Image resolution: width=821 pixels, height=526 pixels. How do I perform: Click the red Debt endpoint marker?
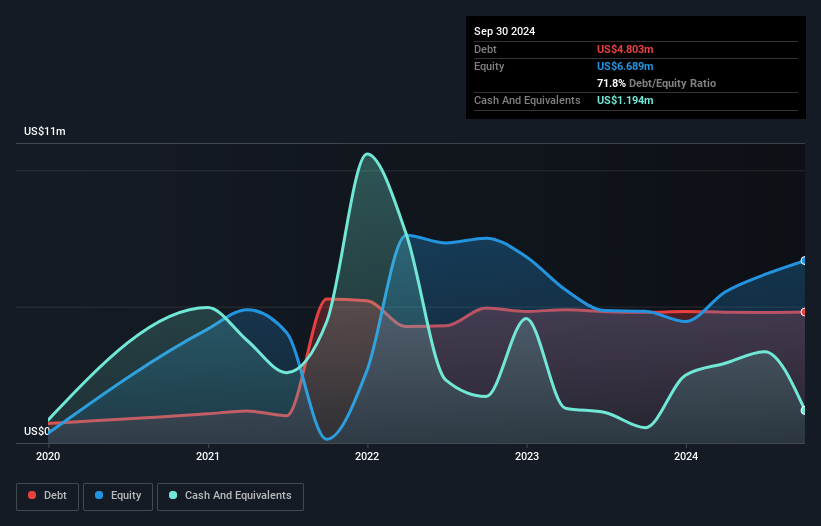tap(804, 312)
